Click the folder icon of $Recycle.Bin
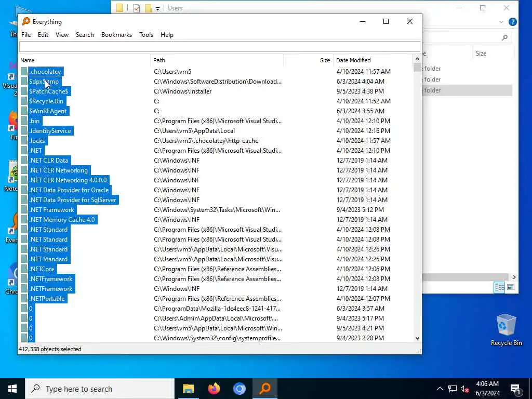Image resolution: width=532 pixels, height=399 pixels. tap(24, 101)
